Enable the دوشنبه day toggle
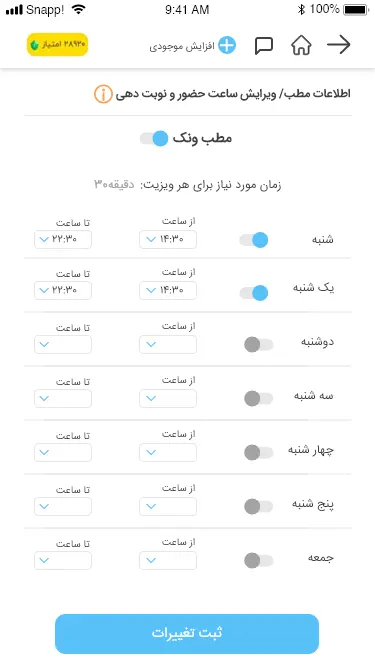 pos(259,344)
